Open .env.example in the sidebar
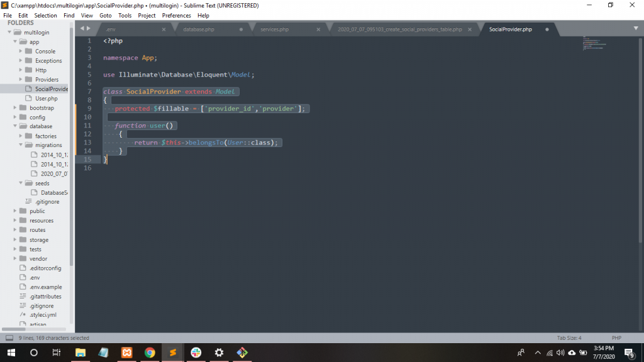The width and height of the screenshot is (644, 362). coord(45,287)
